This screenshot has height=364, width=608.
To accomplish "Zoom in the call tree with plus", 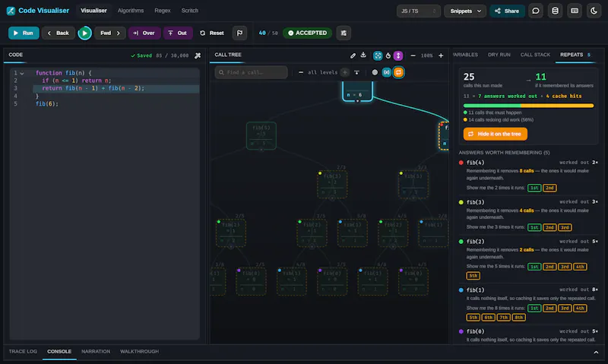I will coord(441,55).
